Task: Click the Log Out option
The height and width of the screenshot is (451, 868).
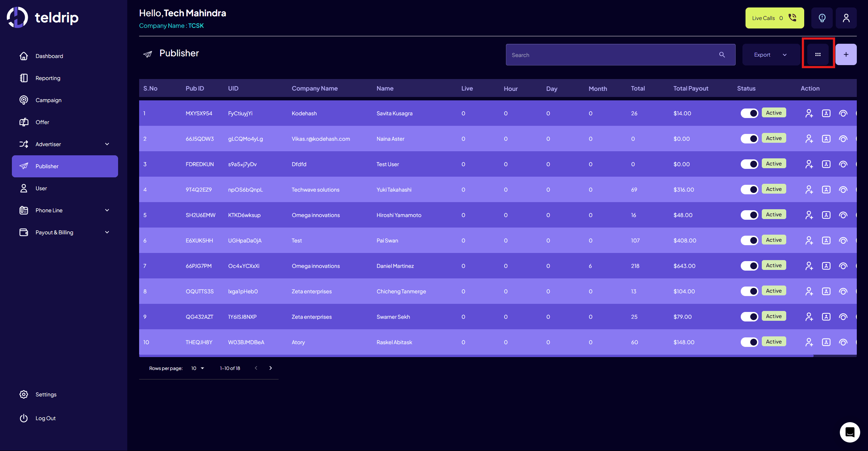Action: coord(45,418)
